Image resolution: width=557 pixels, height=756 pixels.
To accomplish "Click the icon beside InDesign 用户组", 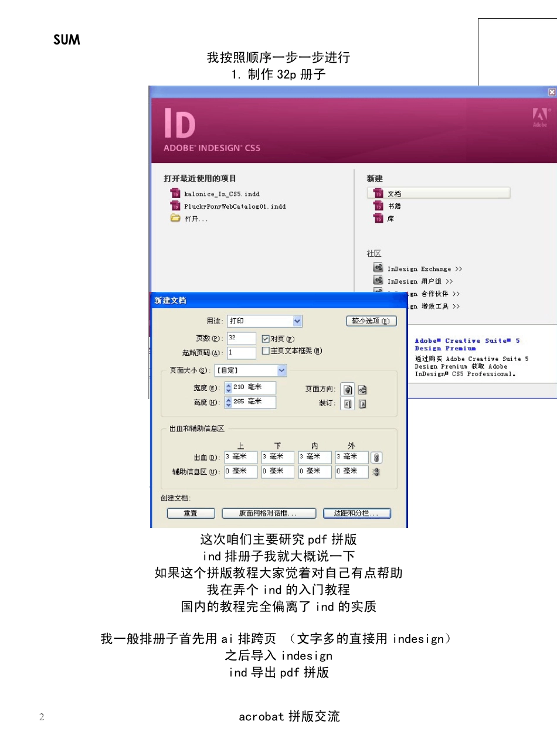I will 378,280.
